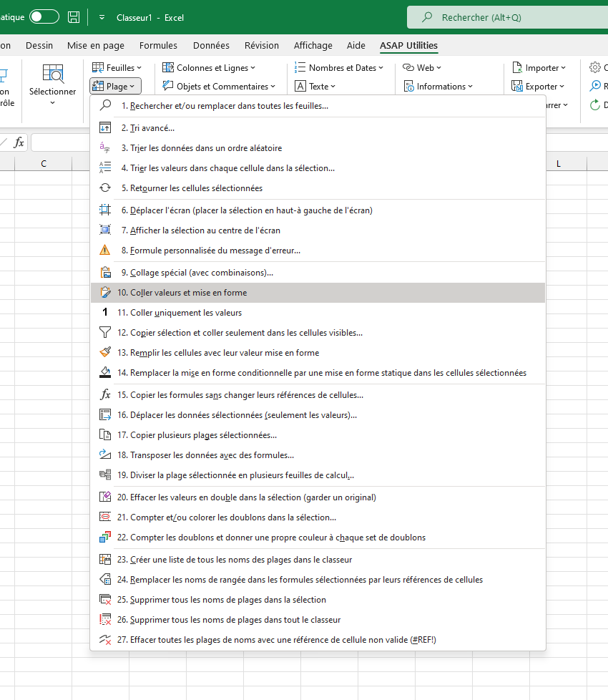The height and width of the screenshot is (700, 608).
Task: Click in the Rechercher search box
Action: (507, 17)
